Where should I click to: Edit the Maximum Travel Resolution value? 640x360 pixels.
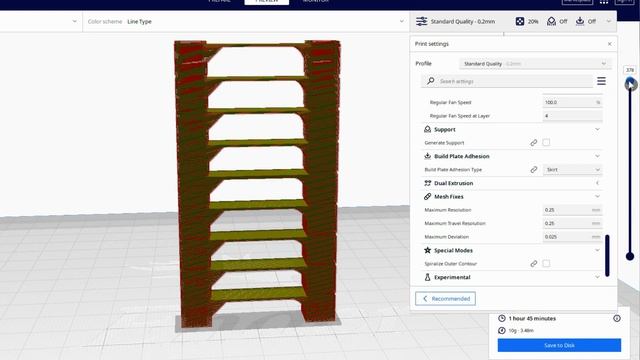point(572,223)
